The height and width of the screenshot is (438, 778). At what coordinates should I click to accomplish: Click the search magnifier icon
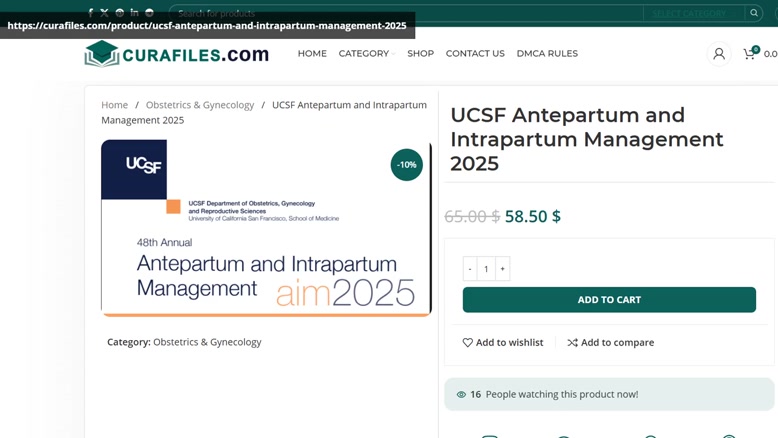coord(754,13)
